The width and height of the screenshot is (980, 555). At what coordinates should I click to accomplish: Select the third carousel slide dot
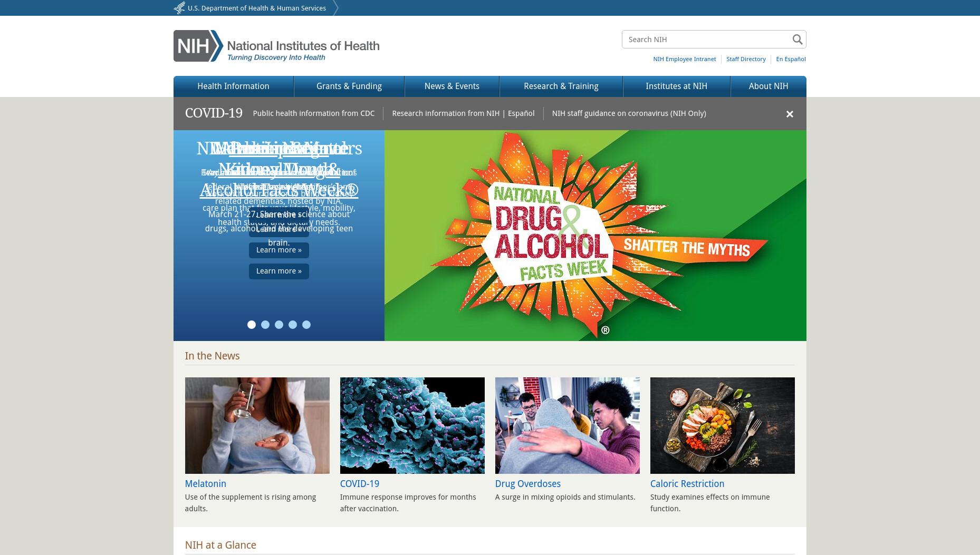pyautogui.click(x=279, y=325)
